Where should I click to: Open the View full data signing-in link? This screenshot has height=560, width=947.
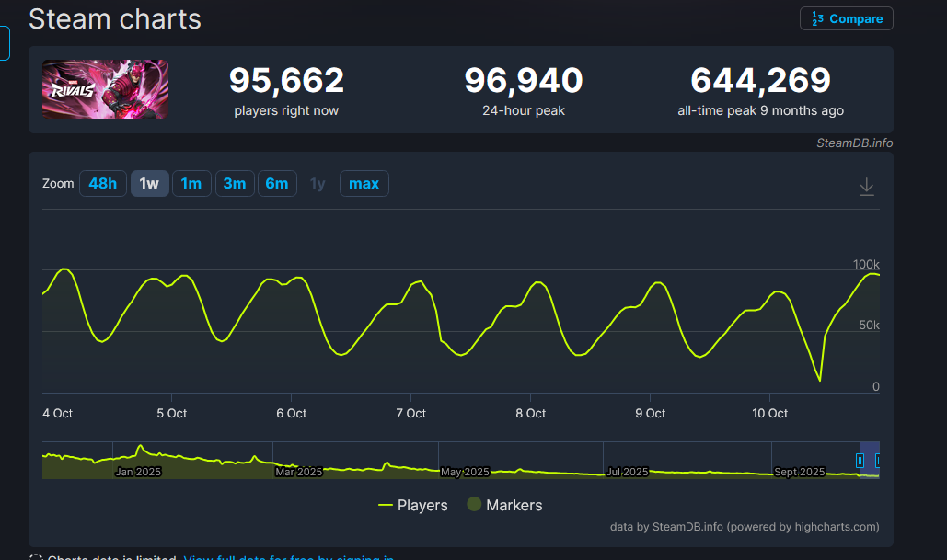[289, 557]
